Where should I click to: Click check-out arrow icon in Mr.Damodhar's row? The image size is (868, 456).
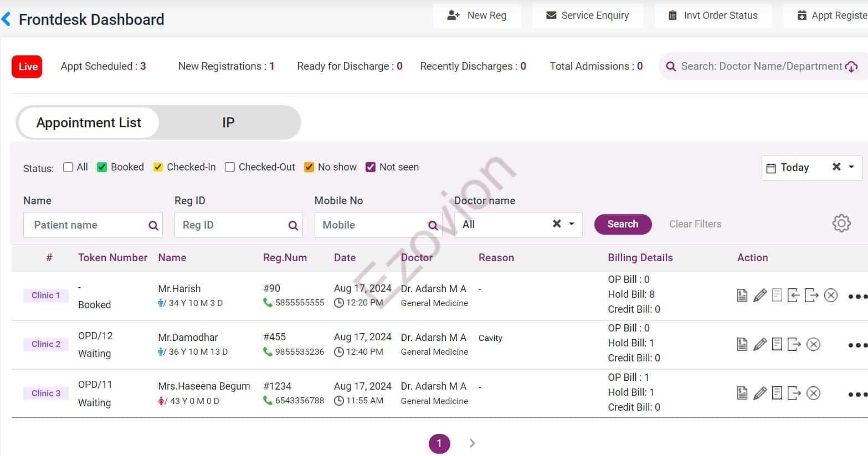click(x=794, y=344)
